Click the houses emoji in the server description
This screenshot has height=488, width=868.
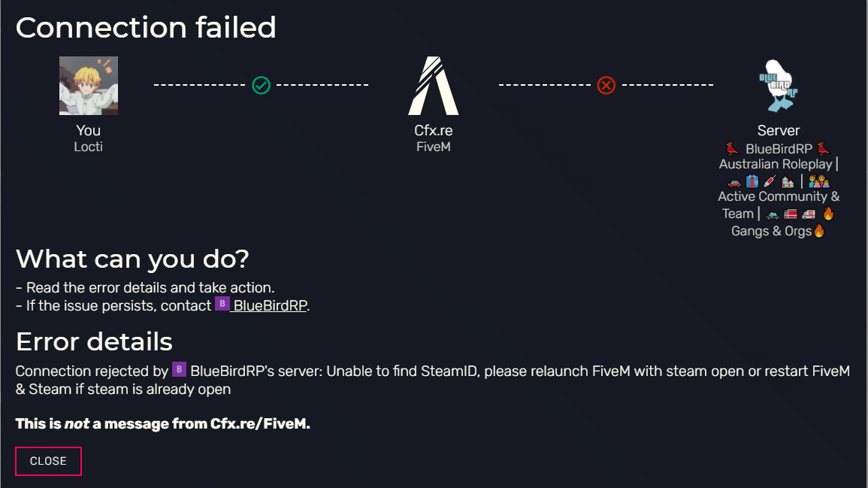(x=788, y=181)
